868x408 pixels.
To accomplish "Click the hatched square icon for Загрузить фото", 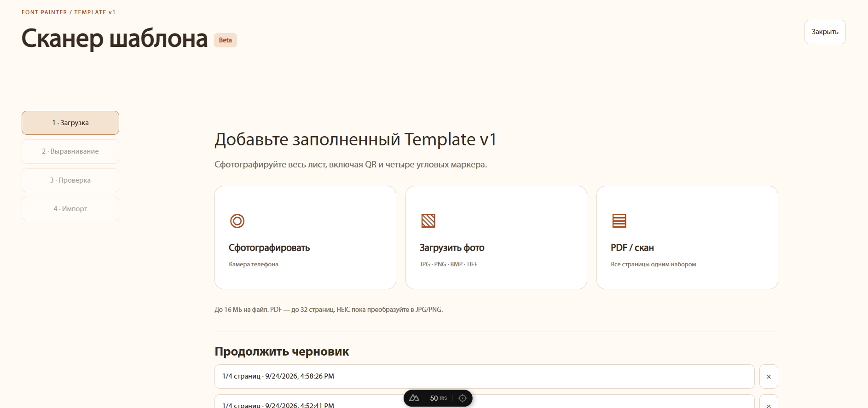I will pos(428,221).
